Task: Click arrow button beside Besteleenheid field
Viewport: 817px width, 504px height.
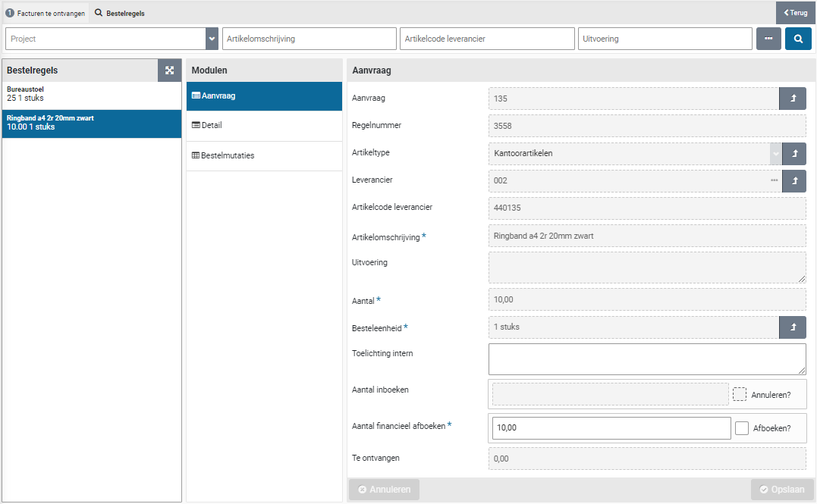Action: point(793,327)
